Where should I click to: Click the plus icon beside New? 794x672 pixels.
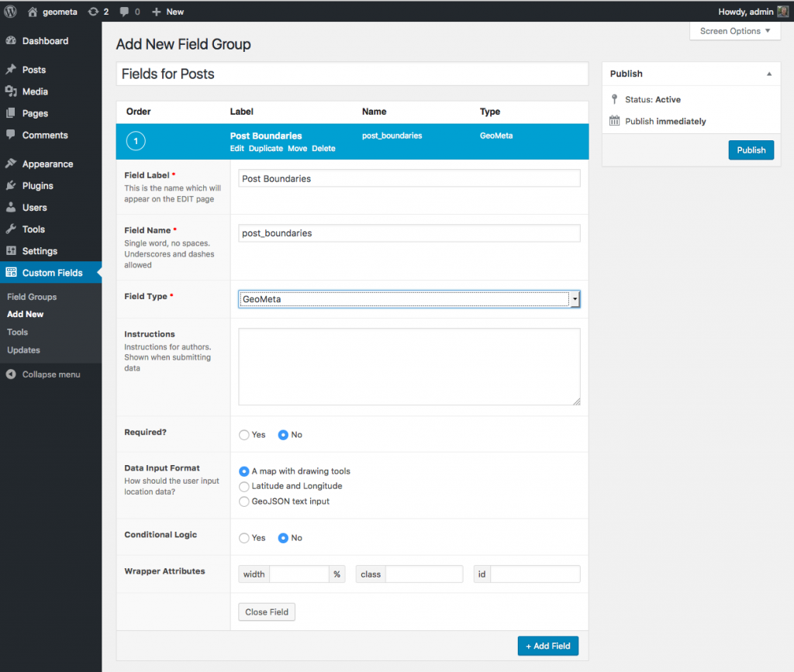point(157,12)
